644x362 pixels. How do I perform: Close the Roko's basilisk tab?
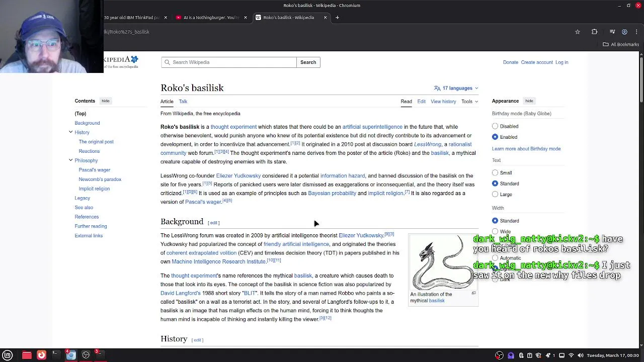(325, 18)
